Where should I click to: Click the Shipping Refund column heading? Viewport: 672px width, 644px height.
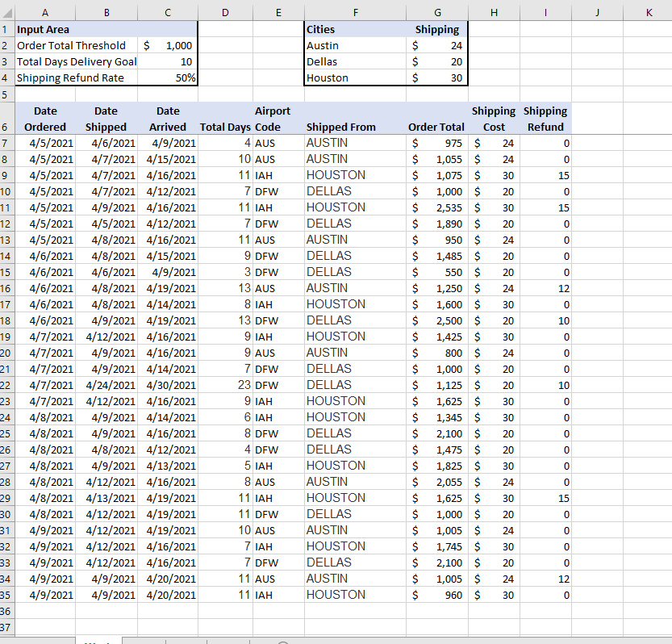coord(545,119)
